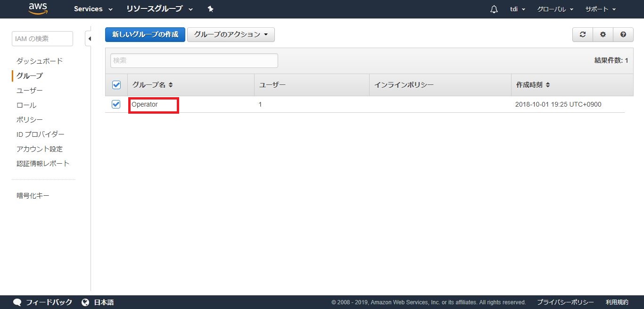The width and height of the screenshot is (644, 309).
Task: Open the リソースグループ menu
Action: point(159,9)
